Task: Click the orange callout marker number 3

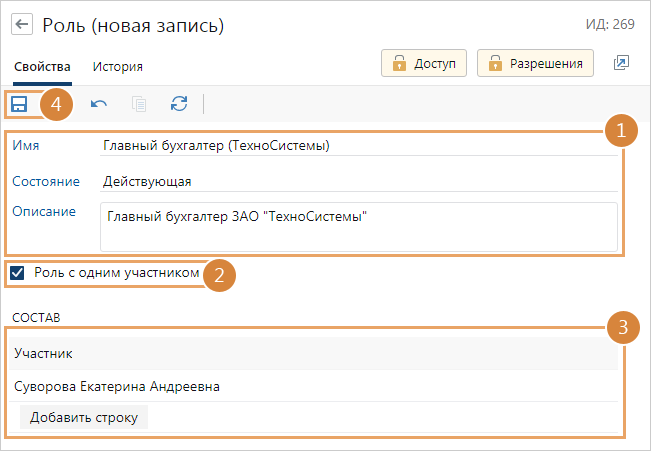Action: click(x=622, y=327)
